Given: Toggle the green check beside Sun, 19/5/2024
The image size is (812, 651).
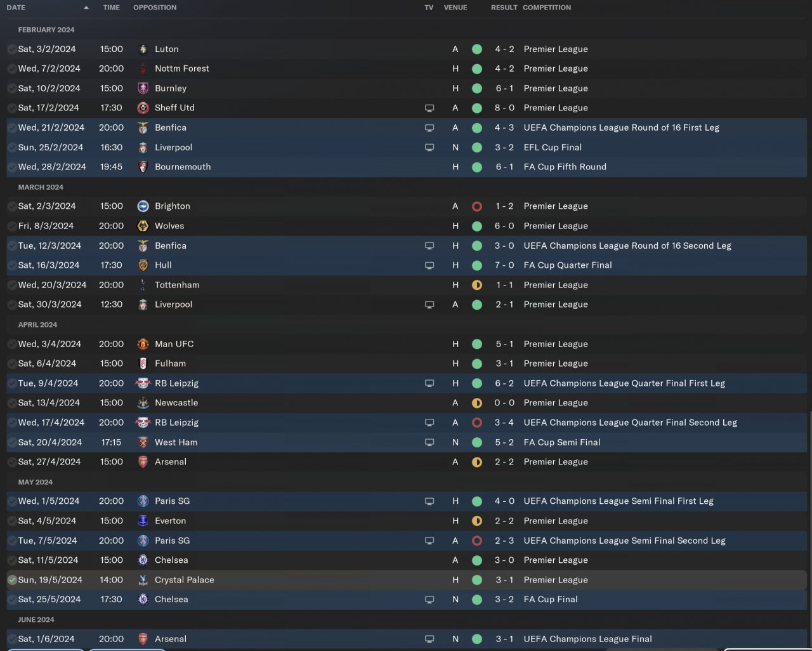Looking at the screenshot, I should pos(12,580).
